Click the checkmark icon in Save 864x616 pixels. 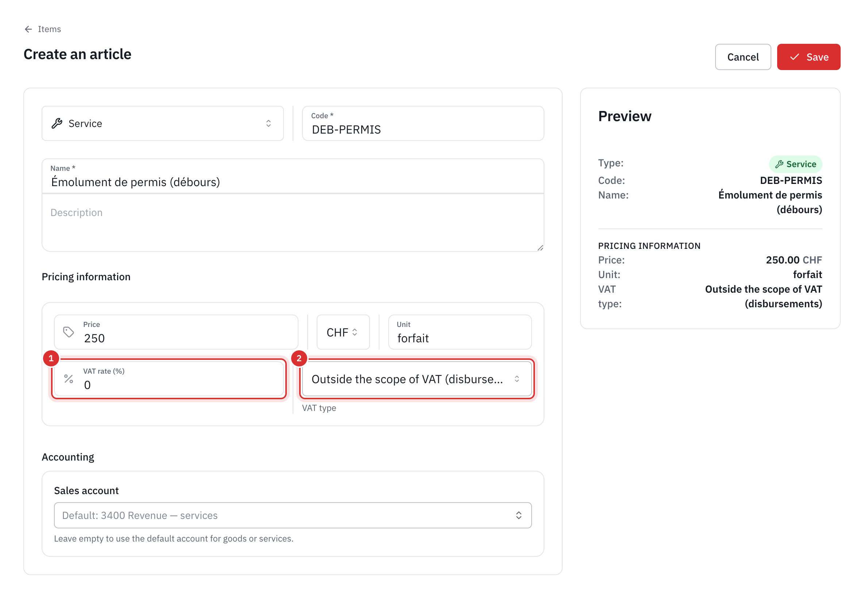click(x=794, y=57)
